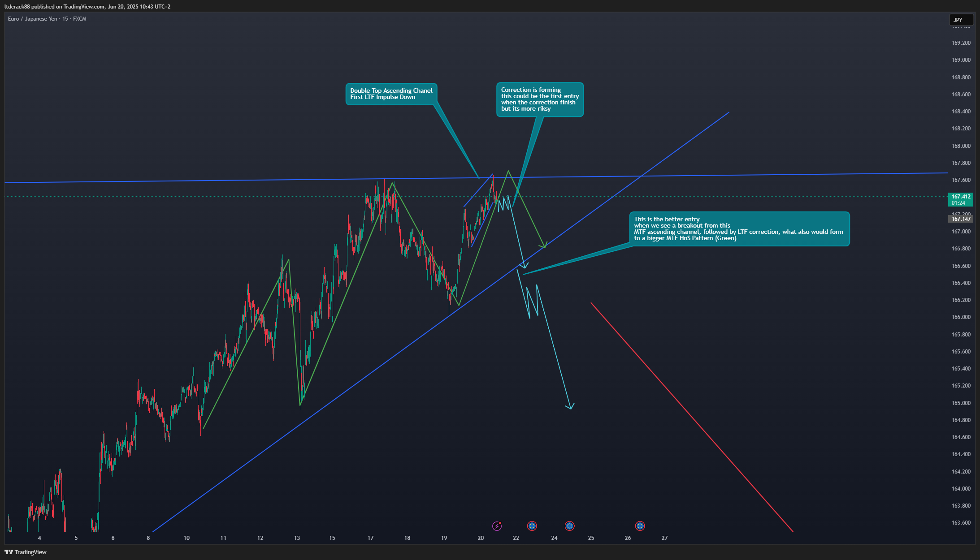The height and width of the screenshot is (560, 980).
Task: Click date 22 on the time axis
Action: click(516, 538)
